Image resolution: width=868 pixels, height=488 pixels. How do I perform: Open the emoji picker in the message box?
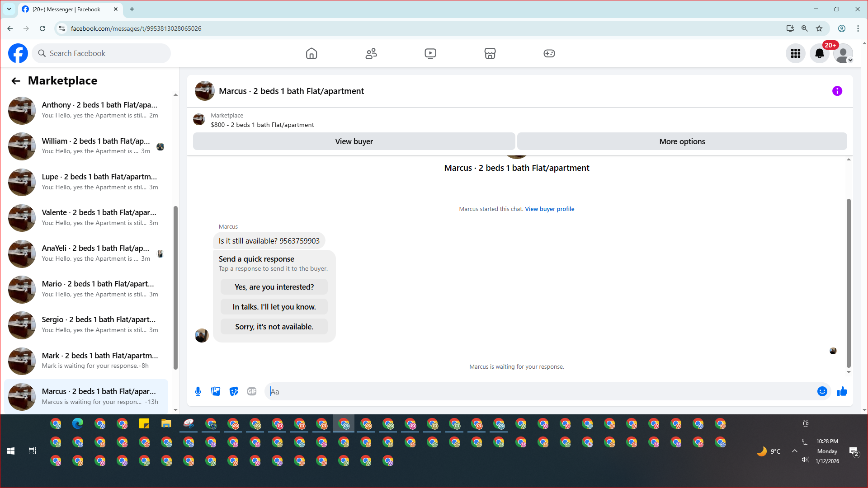[x=822, y=391]
